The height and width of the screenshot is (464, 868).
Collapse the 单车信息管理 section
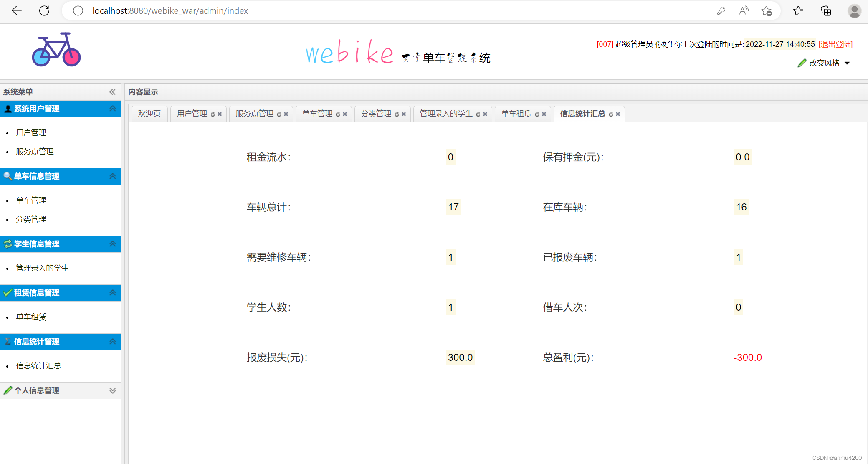pos(112,176)
